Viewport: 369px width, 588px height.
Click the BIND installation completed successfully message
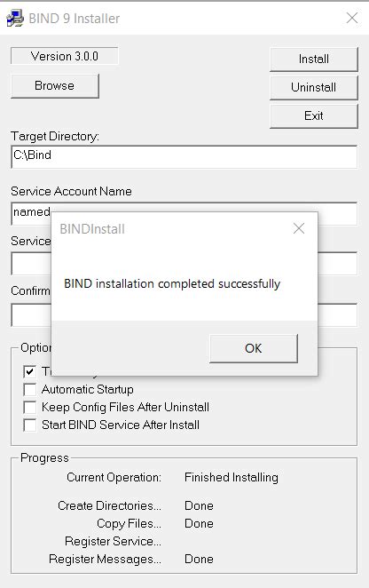[172, 284]
